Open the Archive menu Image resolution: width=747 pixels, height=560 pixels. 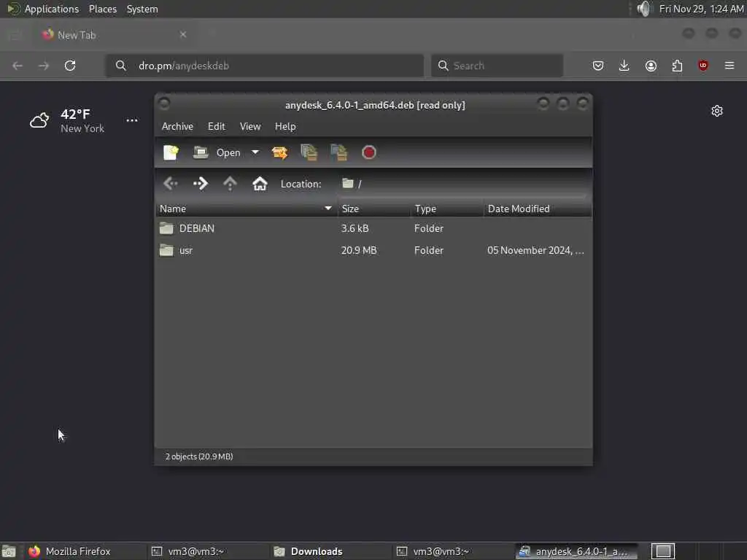[x=177, y=126]
